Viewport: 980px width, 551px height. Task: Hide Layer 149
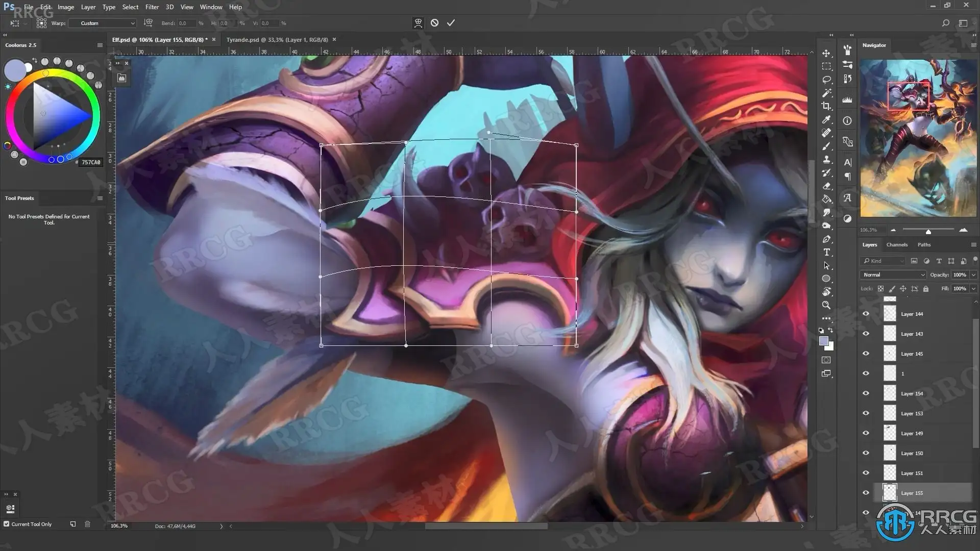pyautogui.click(x=866, y=433)
